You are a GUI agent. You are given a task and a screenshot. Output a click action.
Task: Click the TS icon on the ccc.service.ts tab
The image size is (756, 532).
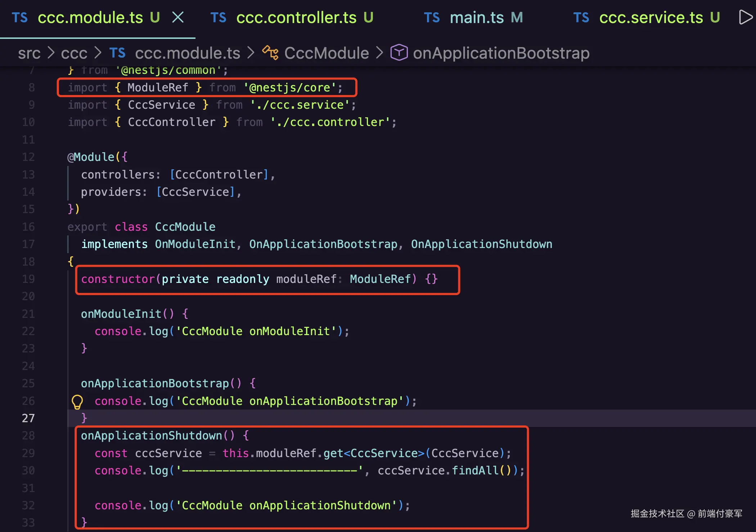(581, 18)
